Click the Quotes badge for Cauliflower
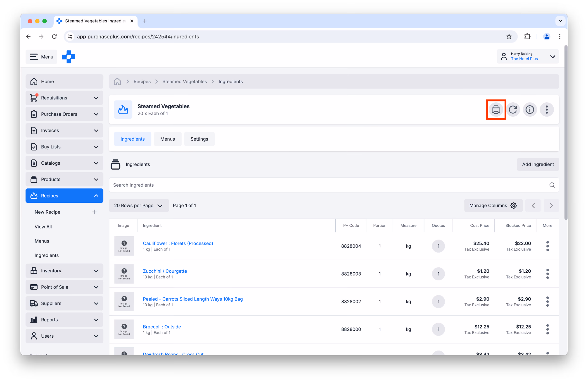This screenshot has height=382, width=588. coord(438,246)
